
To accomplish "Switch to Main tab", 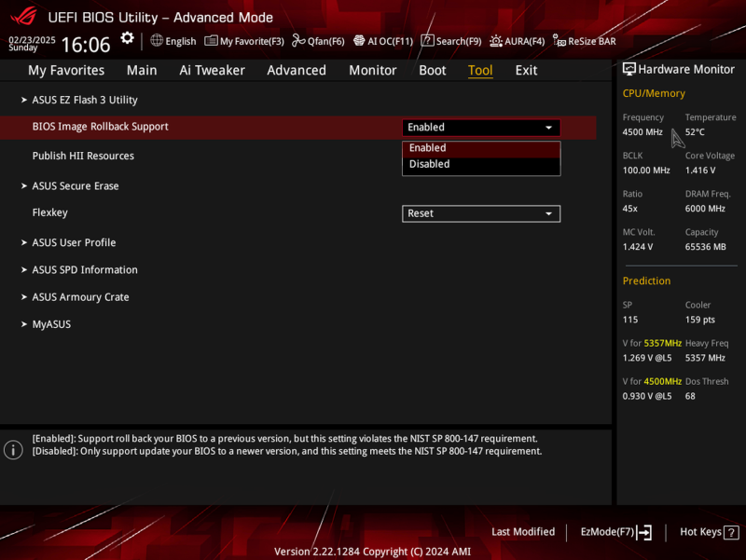I will 142,71.
